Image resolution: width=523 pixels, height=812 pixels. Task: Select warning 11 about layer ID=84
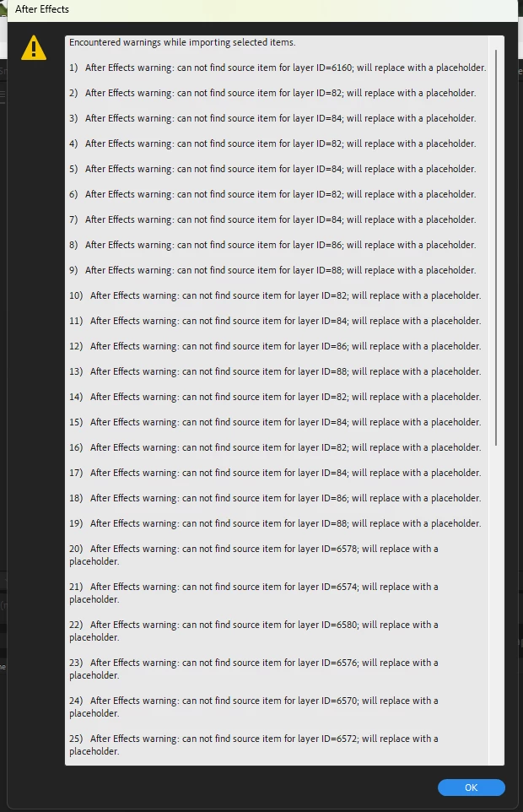tap(275, 322)
